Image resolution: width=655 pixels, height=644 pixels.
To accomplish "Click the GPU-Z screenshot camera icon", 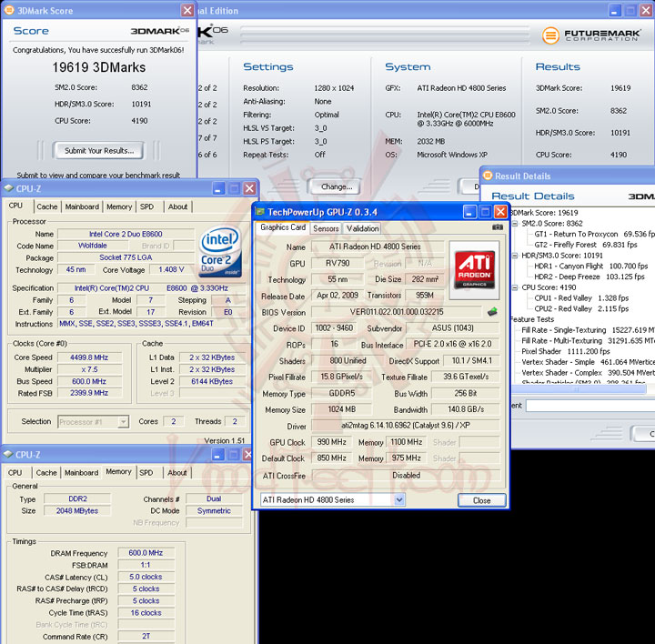I will click(497, 227).
